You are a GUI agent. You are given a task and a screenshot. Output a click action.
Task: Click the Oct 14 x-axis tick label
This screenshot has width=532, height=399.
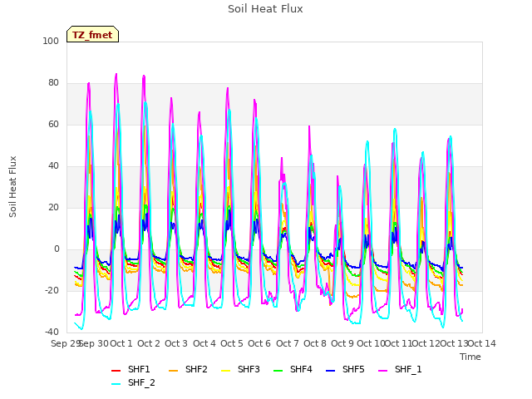click(482, 343)
